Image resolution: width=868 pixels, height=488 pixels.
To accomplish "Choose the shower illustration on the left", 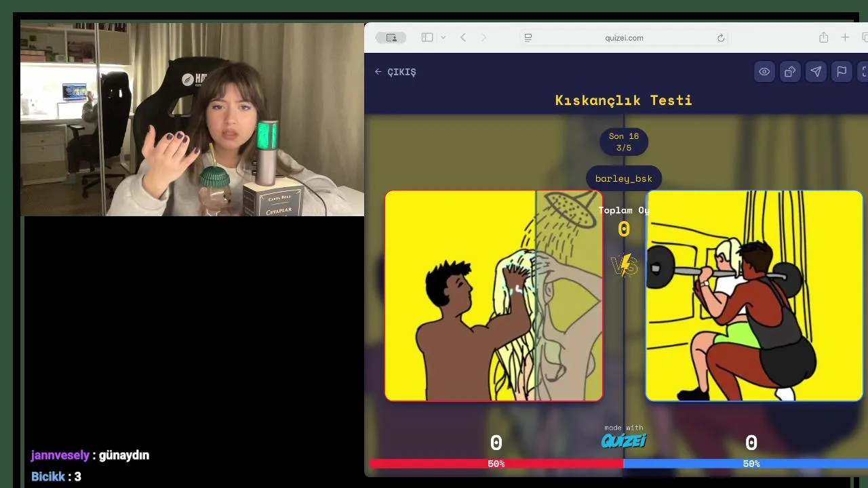I will coord(494,296).
